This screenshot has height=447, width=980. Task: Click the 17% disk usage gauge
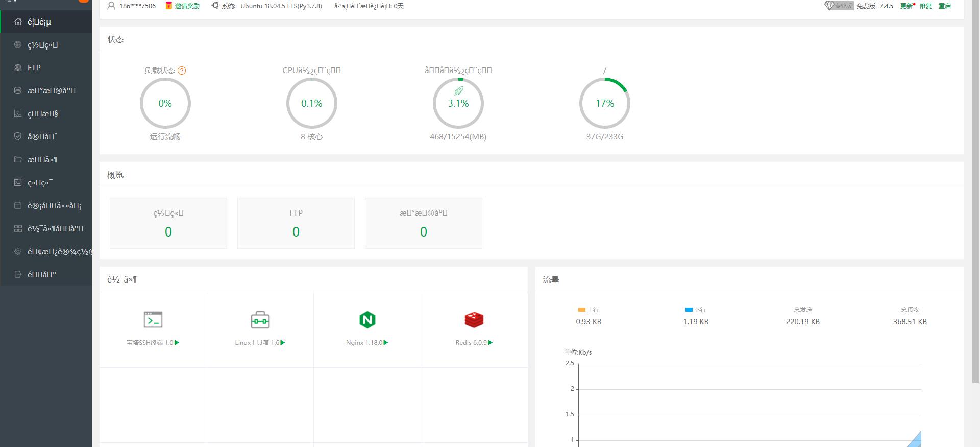pos(604,103)
